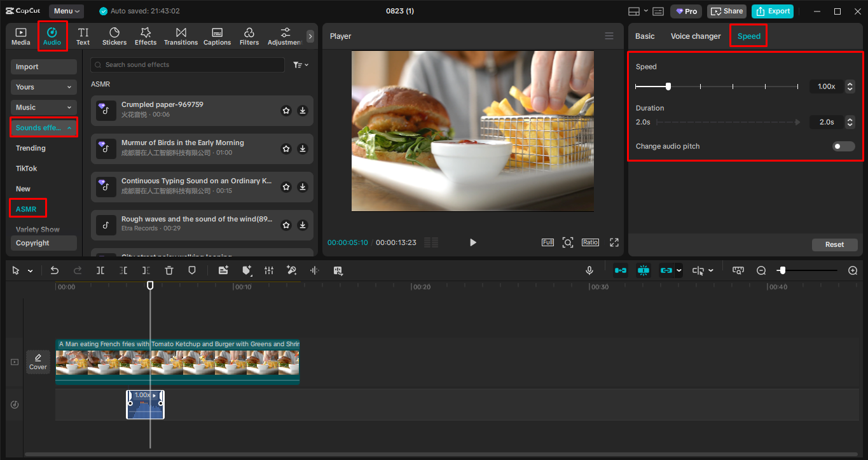
Task: Download Rough waves and the sound of the wind
Action: [303, 225]
